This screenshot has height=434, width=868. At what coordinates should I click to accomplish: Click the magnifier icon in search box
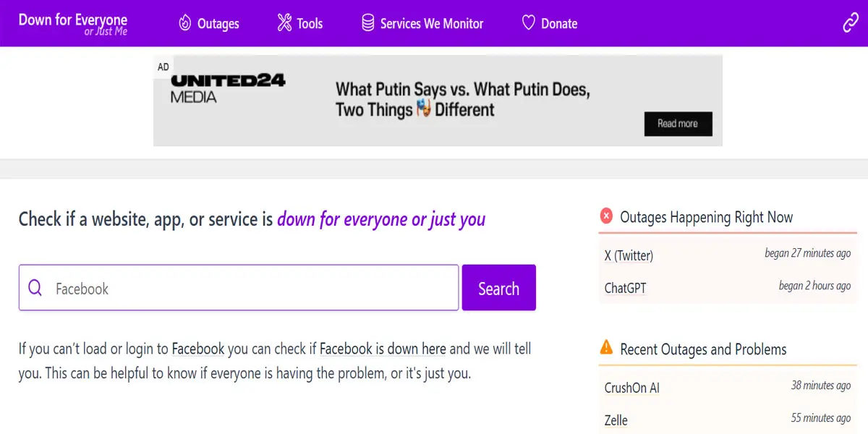[x=35, y=288]
